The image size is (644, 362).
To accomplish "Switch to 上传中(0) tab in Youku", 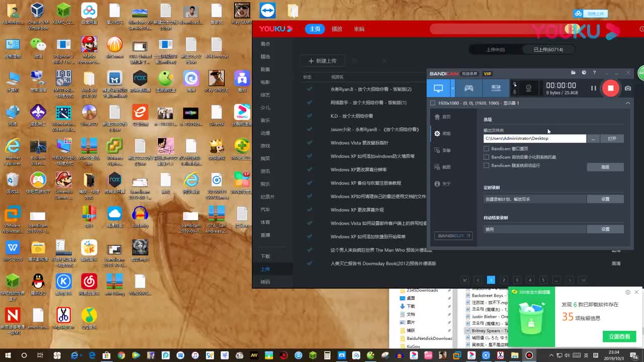I will coord(496,50).
